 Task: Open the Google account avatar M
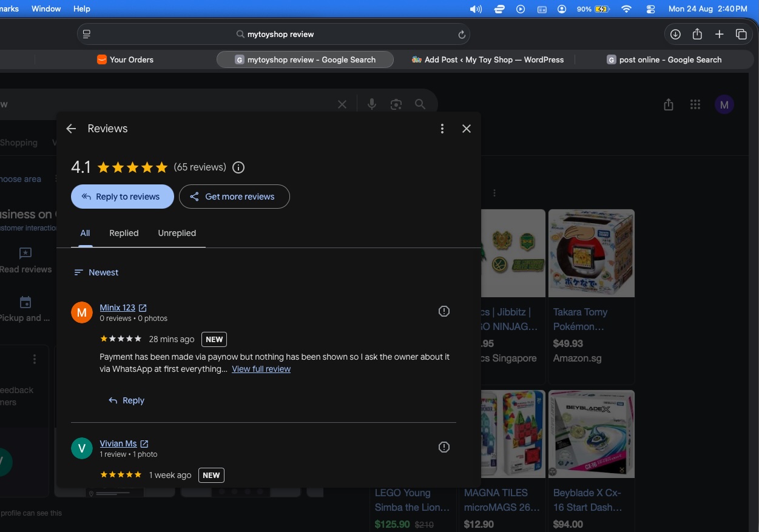pos(724,104)
